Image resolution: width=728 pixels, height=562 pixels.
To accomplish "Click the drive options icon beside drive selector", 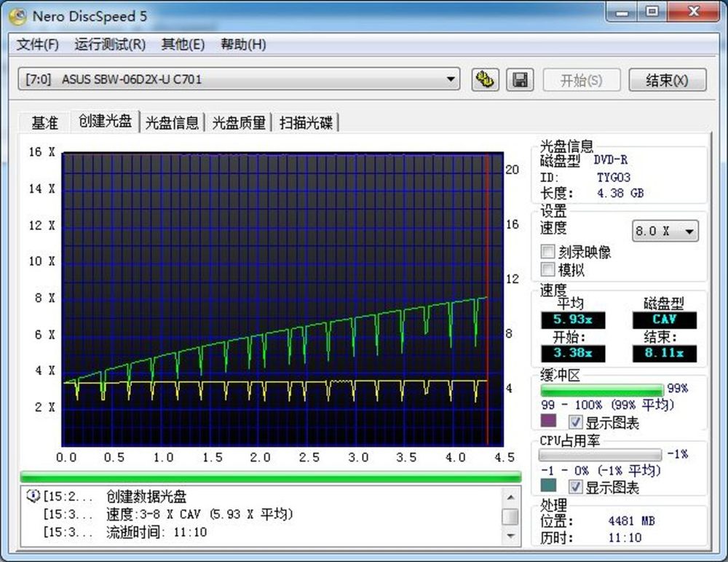I will point(483,79).
